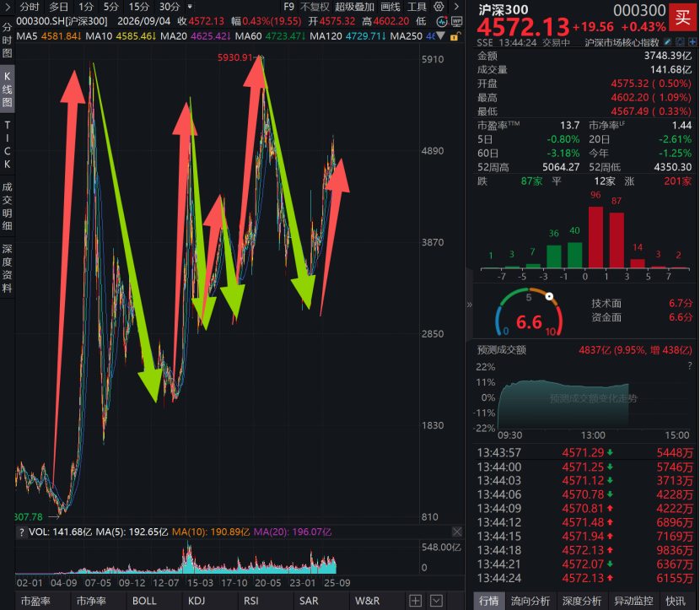Collapse the right quote panel double chevron
This screenshot has width=700, height=610.
(x=469, y=305)
